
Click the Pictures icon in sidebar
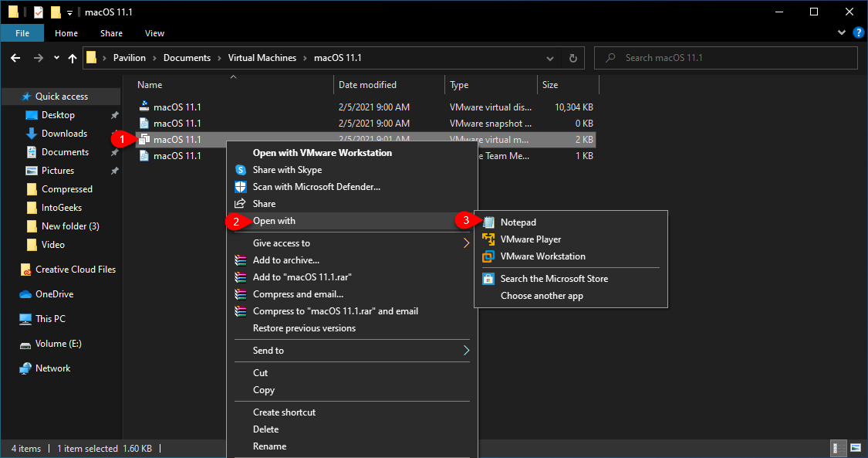tap(32, 171)
